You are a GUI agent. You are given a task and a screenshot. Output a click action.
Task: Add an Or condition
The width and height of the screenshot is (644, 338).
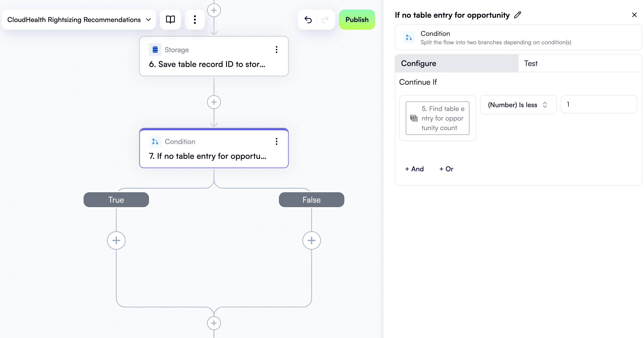[x=446, y=169]
